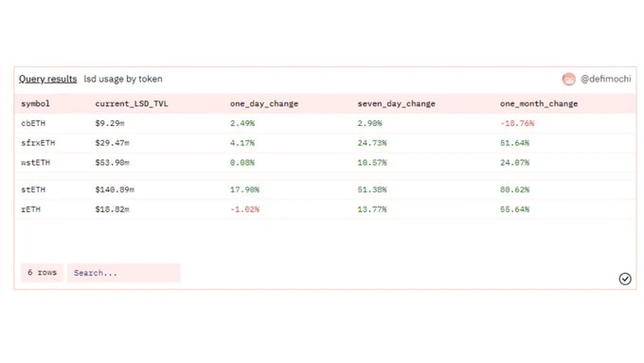Select the stETH symbol cell
Viewport: 644px width, 363px height.
tap(33, 190)
